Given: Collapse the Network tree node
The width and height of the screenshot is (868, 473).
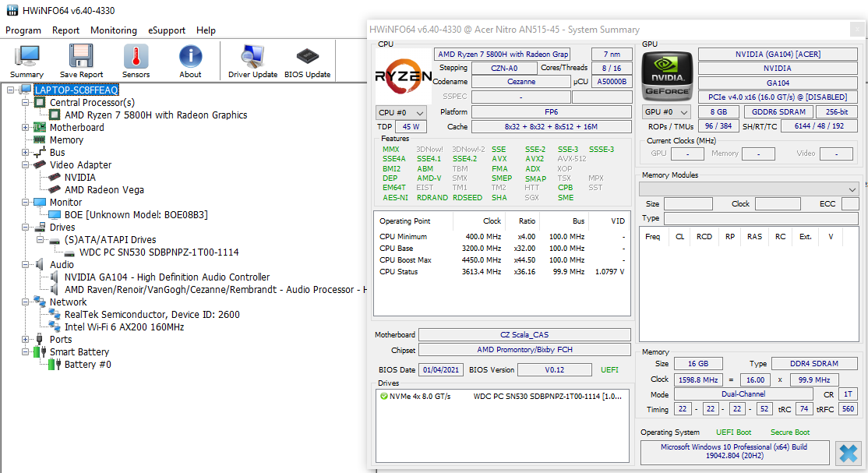Looking at the screenshot, I should point(25,302).
